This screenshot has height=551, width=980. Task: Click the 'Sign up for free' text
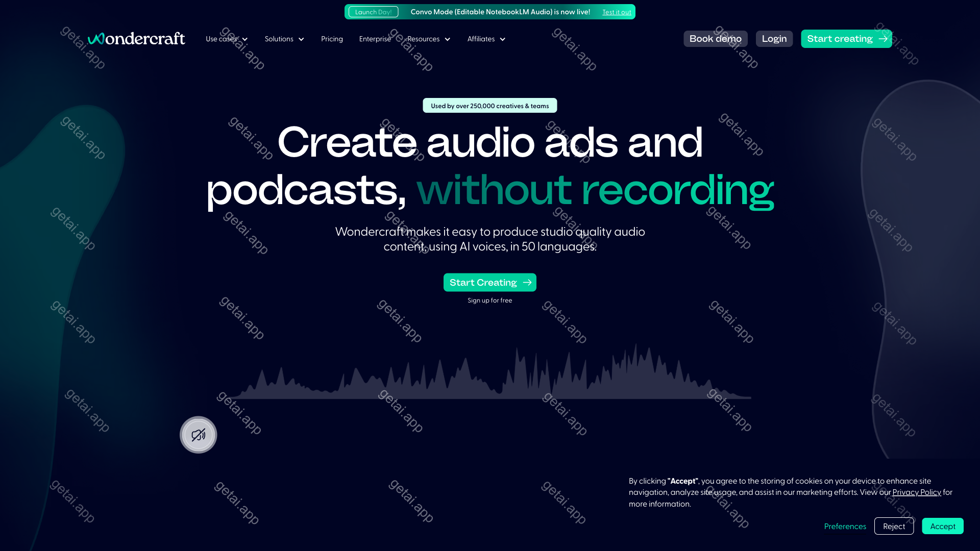tap(490, 300)
